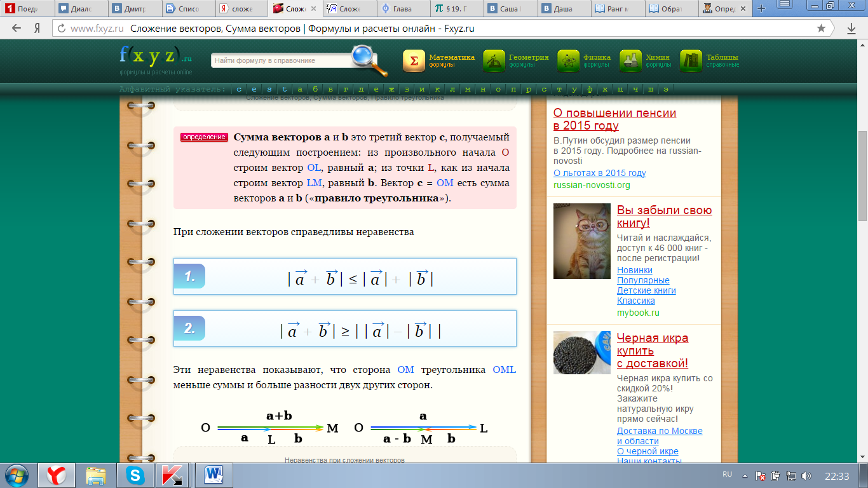Select letter 'э' in alphabet index
The image size is (868, 488).
(x=665, y=89)
